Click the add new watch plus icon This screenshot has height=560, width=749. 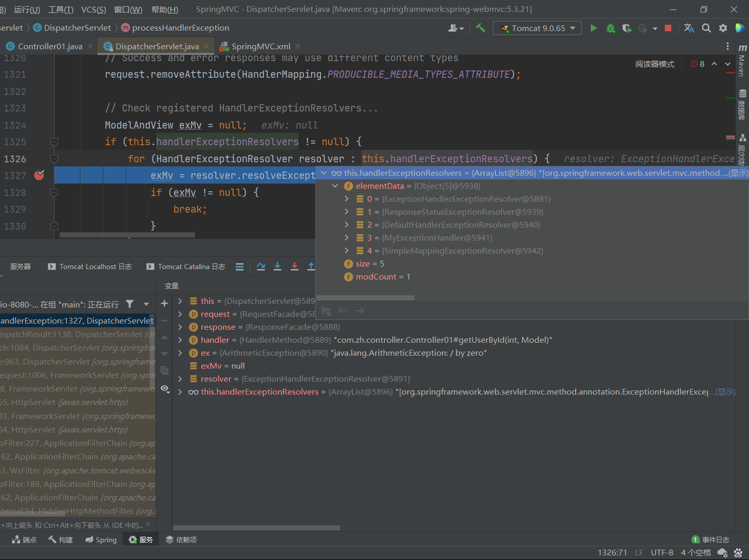(164, 303)
